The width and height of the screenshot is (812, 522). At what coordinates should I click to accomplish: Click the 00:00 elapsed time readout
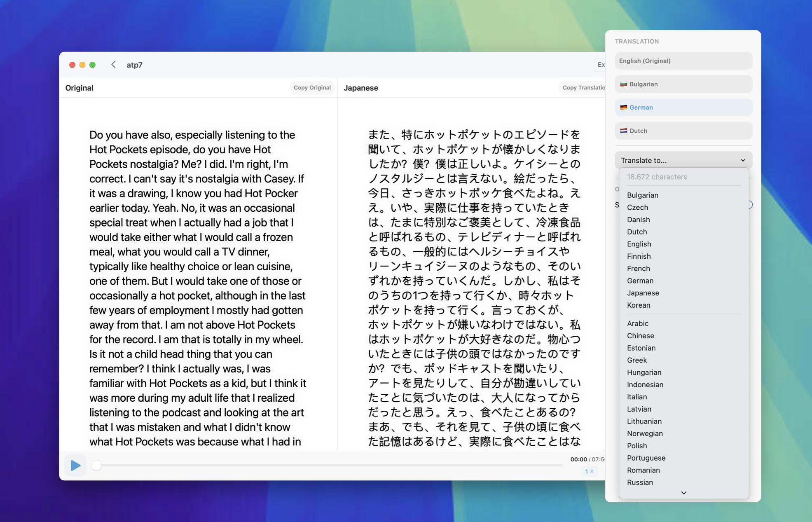[578, 459]
